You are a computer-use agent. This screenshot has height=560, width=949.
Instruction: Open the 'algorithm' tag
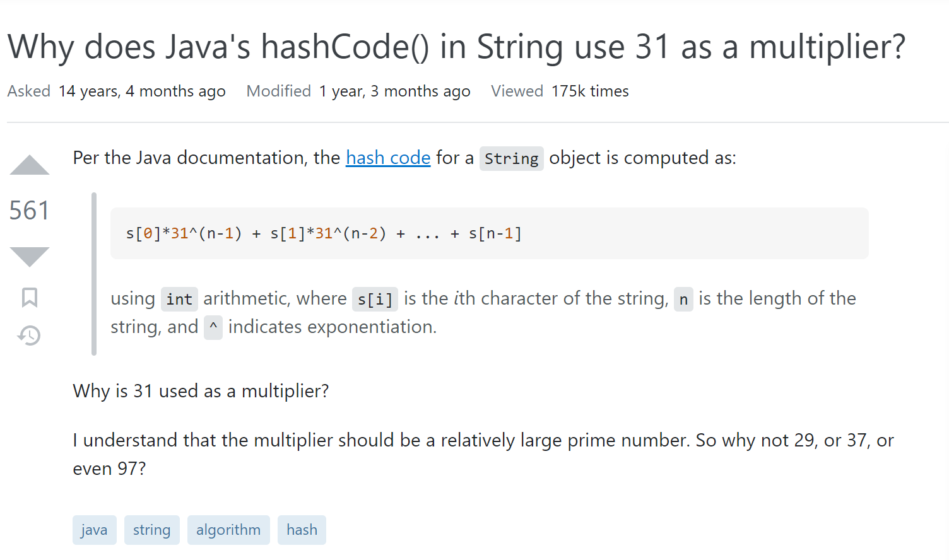click(x=228, y=530)
